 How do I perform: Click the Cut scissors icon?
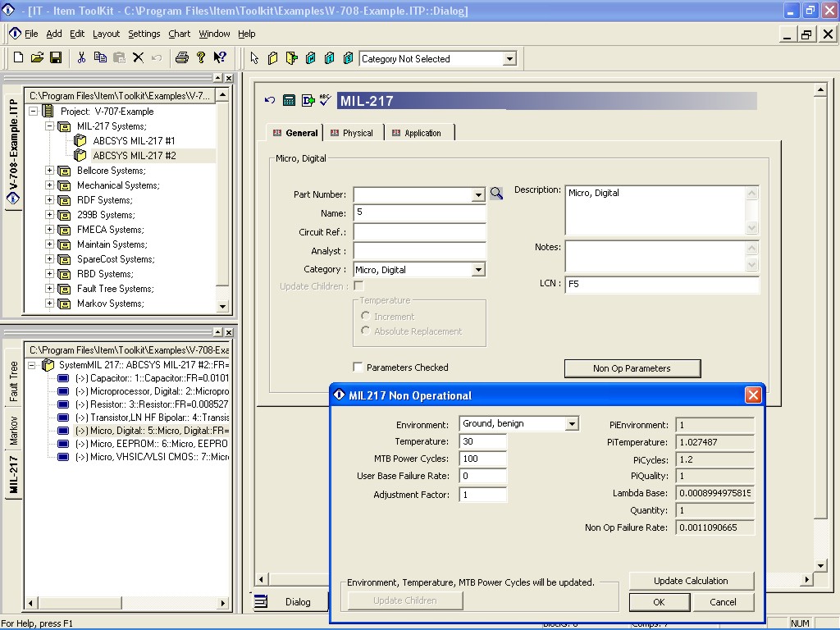(81, 58)
